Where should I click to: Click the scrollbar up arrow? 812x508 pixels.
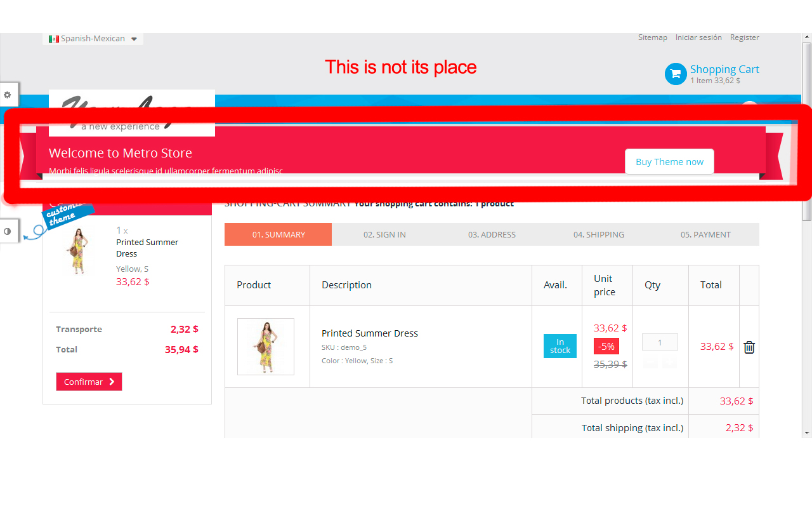click(807, 37)
